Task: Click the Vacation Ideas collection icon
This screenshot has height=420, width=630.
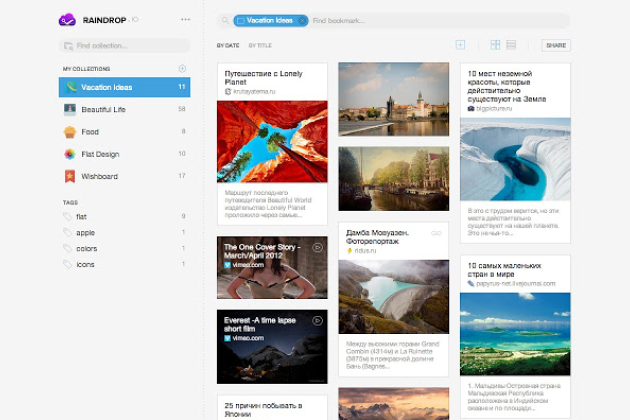Action: click(71, 87)
